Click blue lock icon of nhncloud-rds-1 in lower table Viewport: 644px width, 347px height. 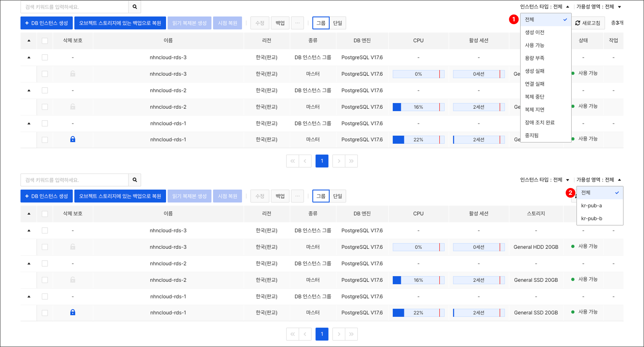73,312
